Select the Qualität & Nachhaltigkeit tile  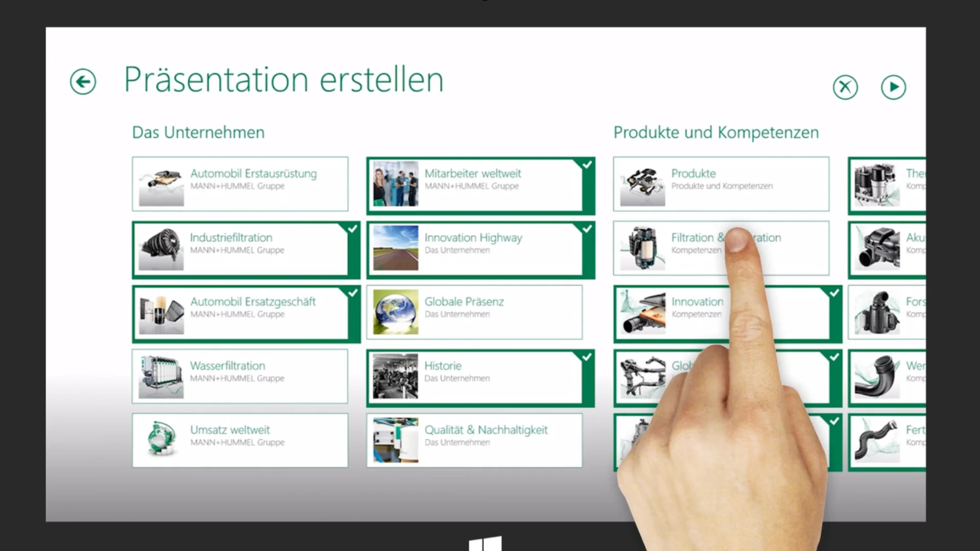click(474, 439)
